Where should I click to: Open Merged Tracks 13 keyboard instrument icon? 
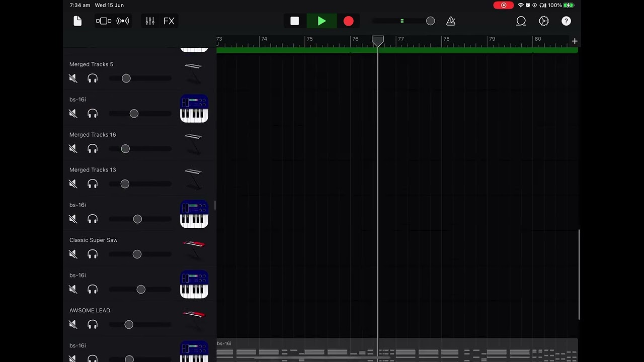pyautogui.click(x=194, y=179)
